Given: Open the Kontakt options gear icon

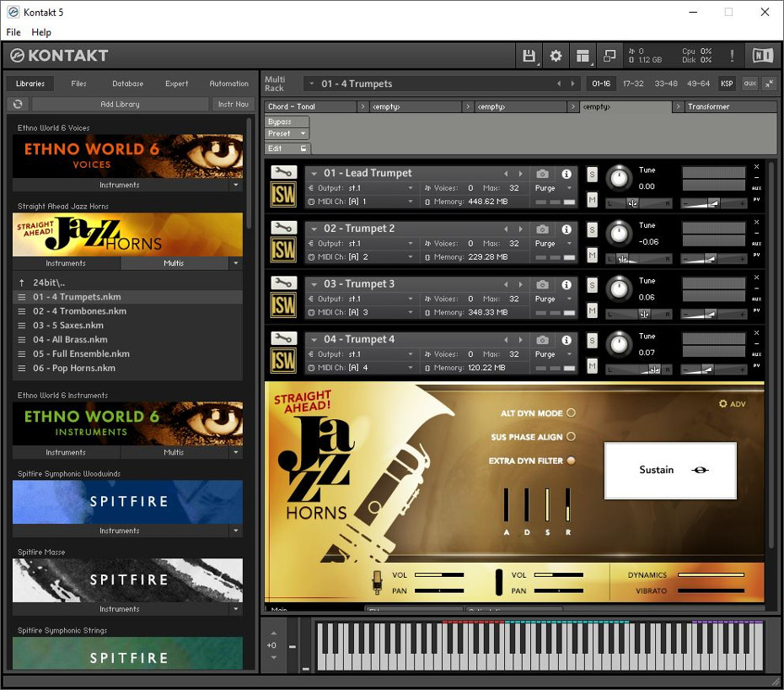Looking at the screenshot, I should pos(556,56).
